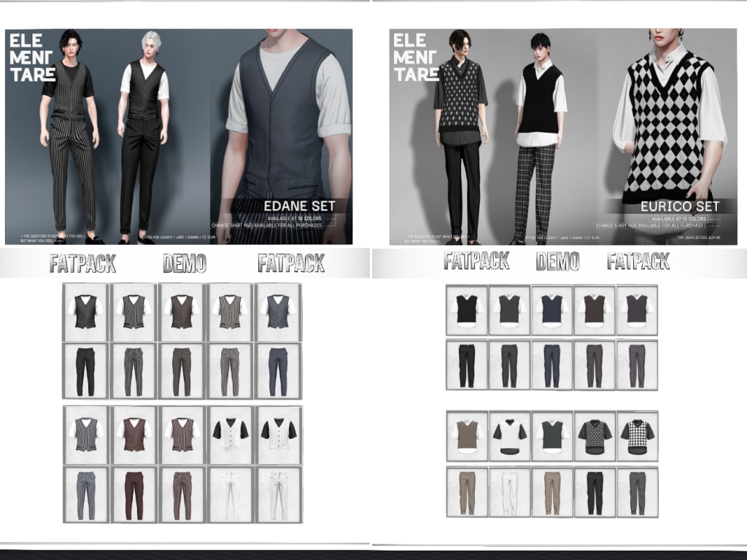The image size is (747, 560).
Task: Click DEMO button under the Edane set
Action: point(184,263)
